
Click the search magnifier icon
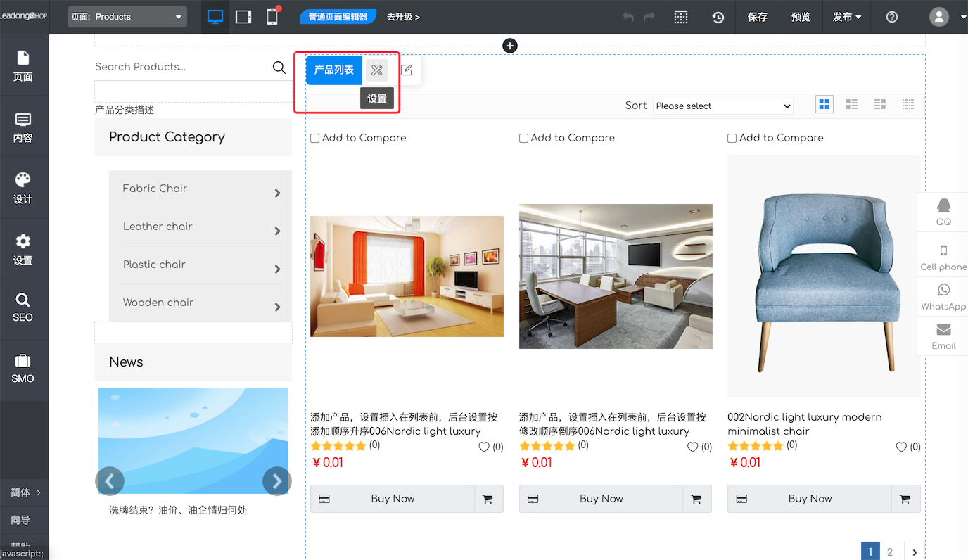tap(279, 67)
